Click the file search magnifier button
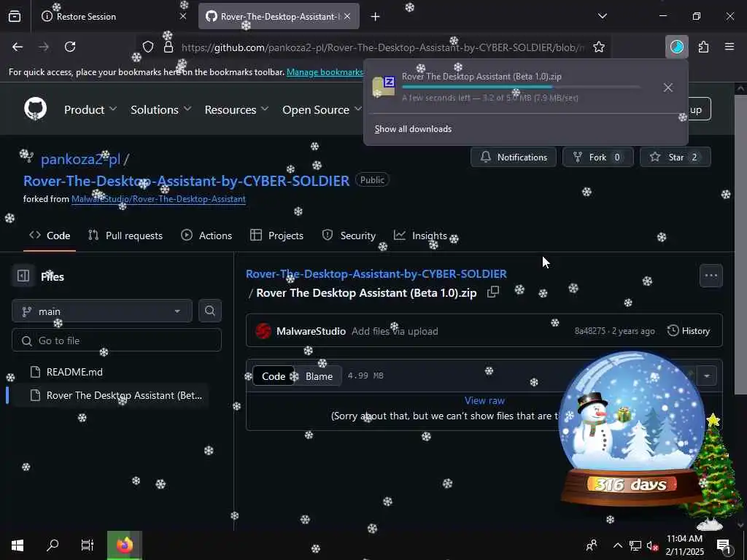 (209, 311)
